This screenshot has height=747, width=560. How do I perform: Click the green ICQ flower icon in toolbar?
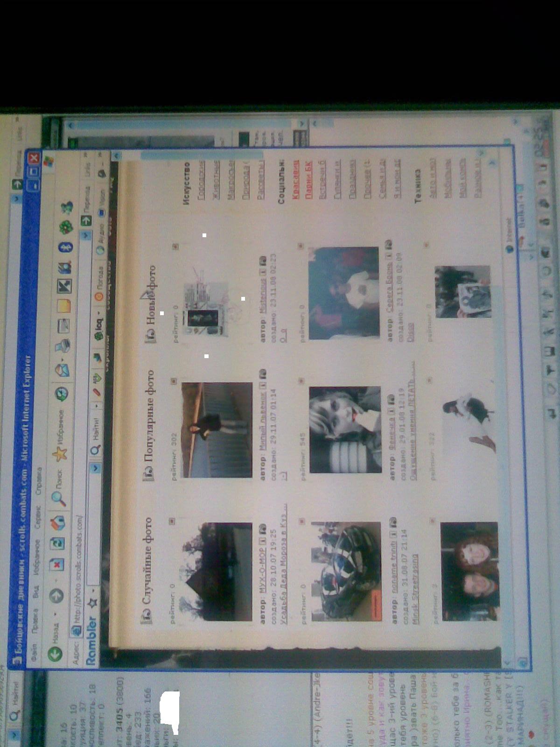(x=66, y=227)
